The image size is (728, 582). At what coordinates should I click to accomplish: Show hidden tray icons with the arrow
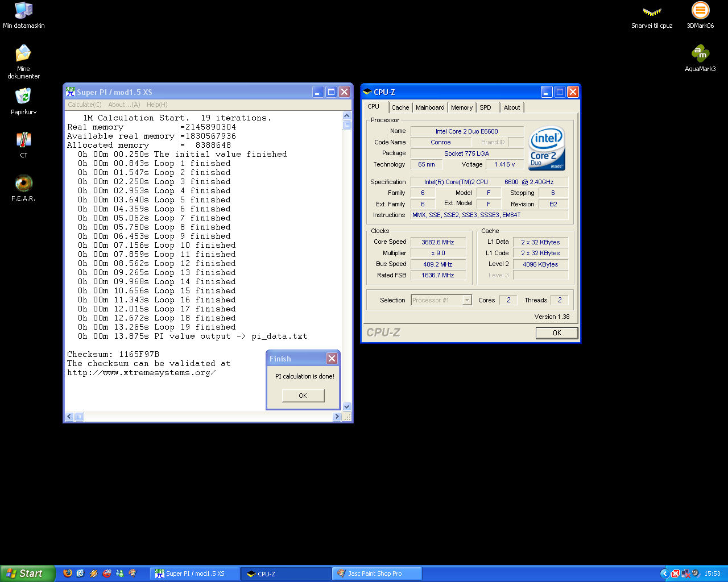pyautogui.click(x=664, y=573)
